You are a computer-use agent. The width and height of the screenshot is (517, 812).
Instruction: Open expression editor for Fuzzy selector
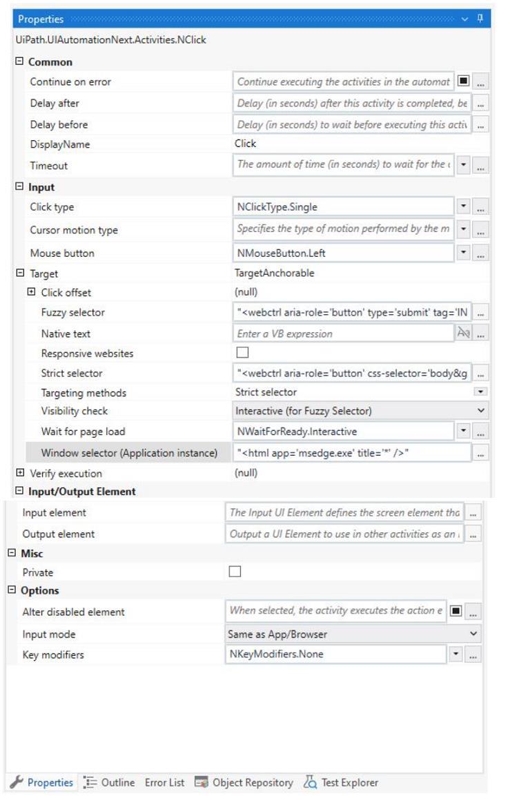[481, 313]
